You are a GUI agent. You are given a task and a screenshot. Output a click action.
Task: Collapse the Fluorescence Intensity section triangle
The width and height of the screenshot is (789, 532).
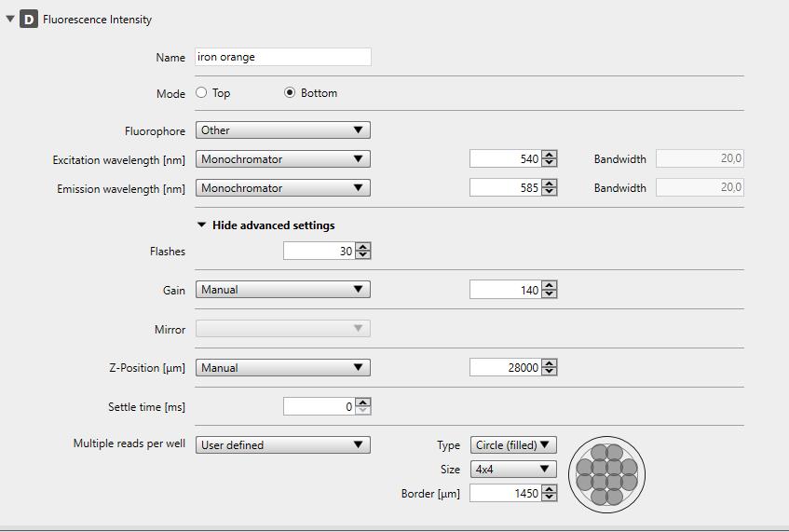pos(10,19)
